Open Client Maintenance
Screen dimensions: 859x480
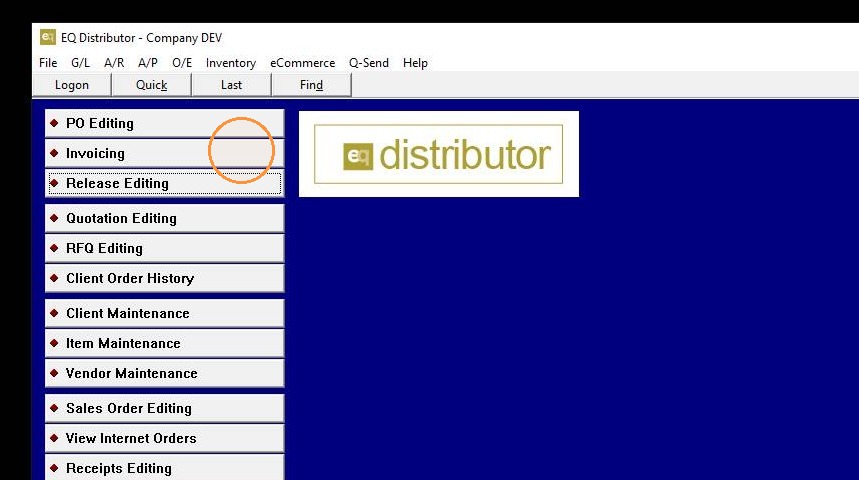(165, 313)
